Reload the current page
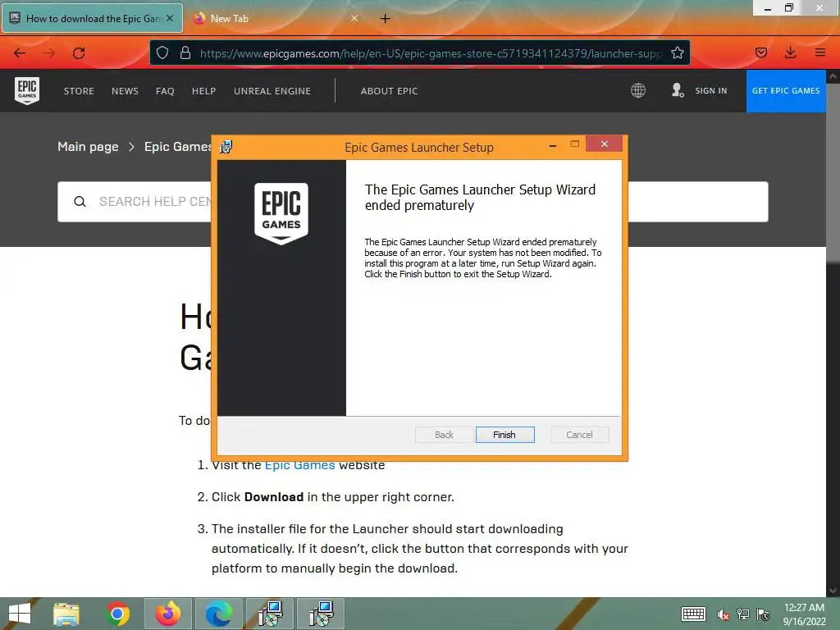Image resolution: width=840 pixels, height=630 pixels. pos(79,53)
